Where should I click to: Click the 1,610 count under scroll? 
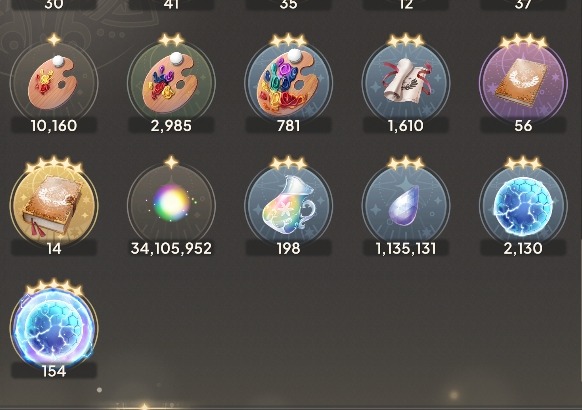coord(406,126)
